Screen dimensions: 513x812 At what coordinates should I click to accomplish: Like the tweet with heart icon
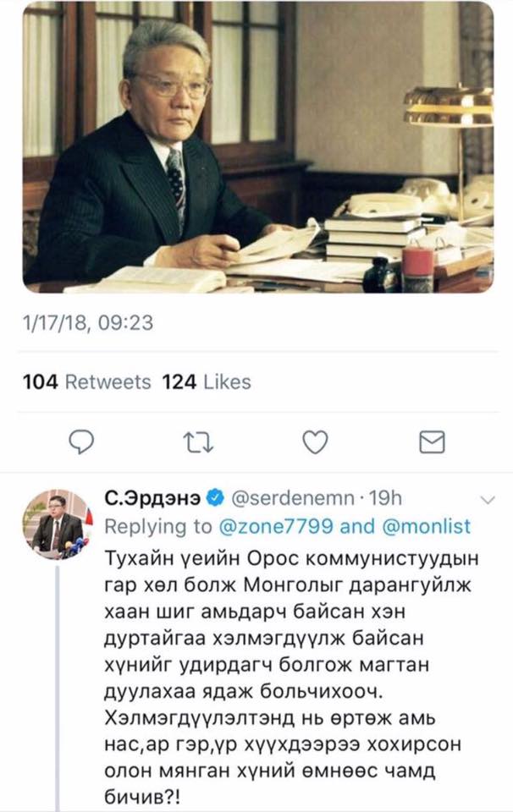click(x=315, y=442)
